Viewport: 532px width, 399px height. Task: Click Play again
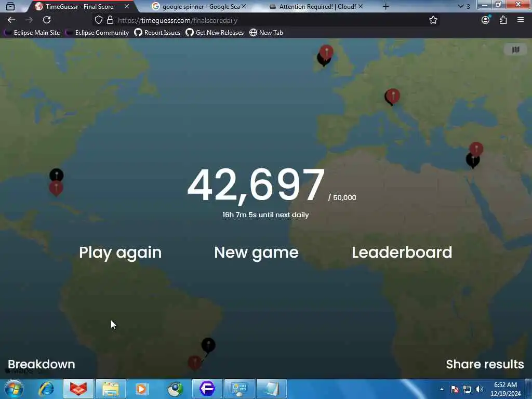point(121,252)
